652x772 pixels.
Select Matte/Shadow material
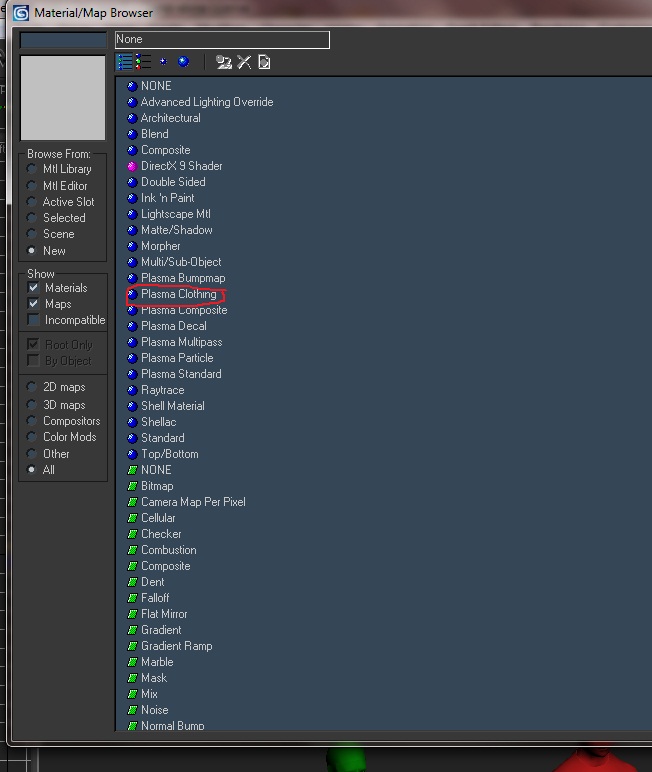point(176,230)
